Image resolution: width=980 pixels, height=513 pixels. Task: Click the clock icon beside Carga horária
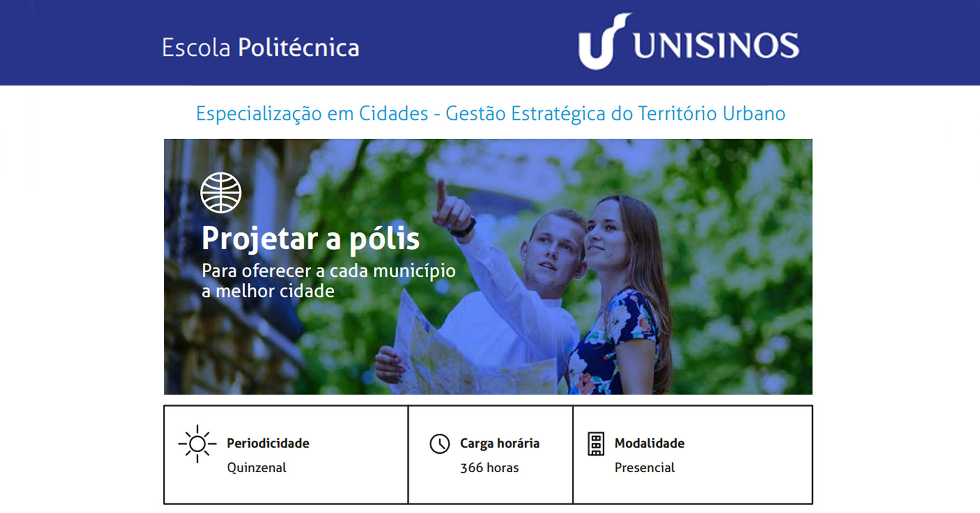(440, 444)
